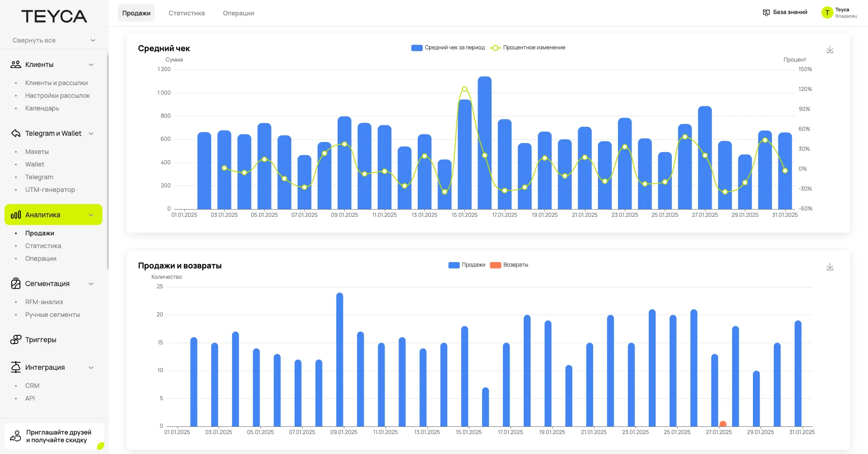The width and height of the screenshot is (868, 454).
Task: Click download icon for Продажи и возвраты
Action: point(829,267)
